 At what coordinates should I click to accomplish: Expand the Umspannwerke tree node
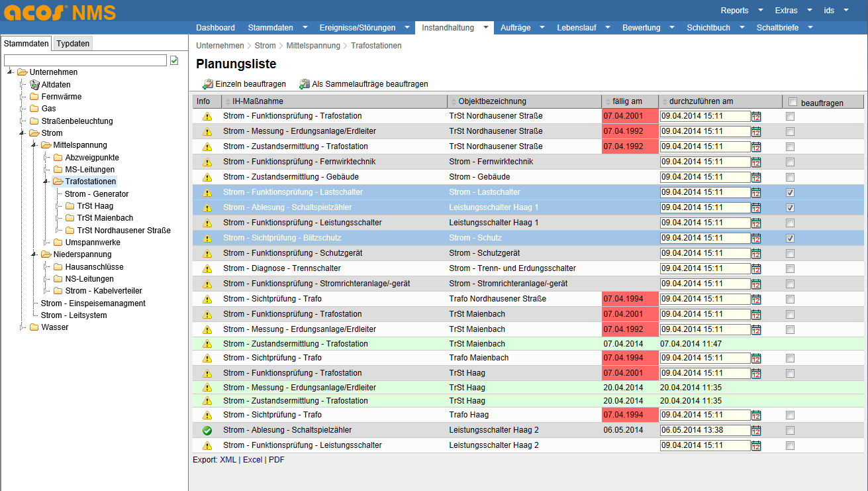pyautogui.click(x=46, y=243)
